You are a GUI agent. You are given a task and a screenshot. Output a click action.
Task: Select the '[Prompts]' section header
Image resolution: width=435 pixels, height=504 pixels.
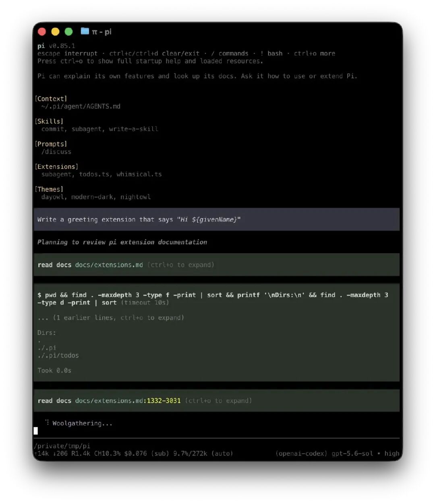pyautogui.click(x=51, y=144)
